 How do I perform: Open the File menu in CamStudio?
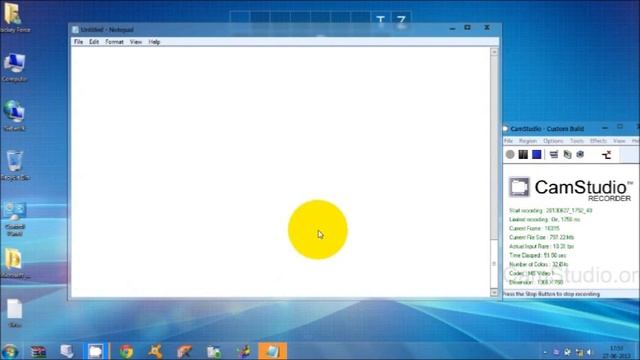pyautogui.click(x=509, y=141)
